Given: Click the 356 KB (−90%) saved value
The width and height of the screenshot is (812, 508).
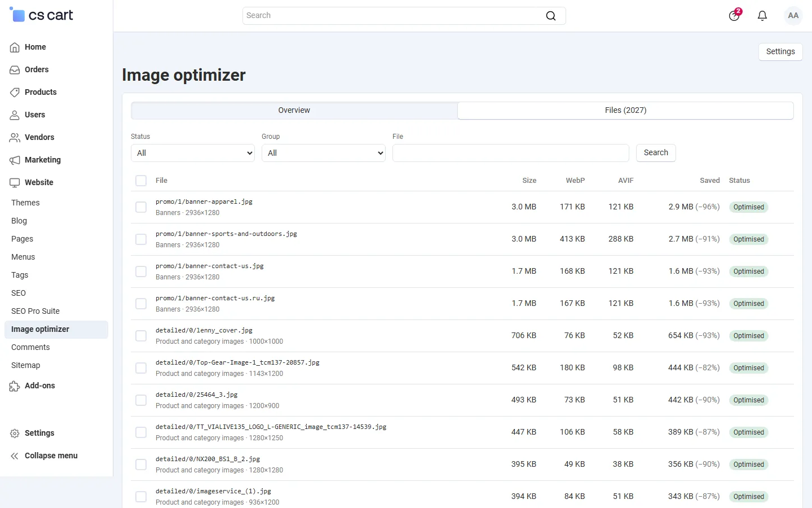Looking at the screenshot, I should (x=694, y=465).
